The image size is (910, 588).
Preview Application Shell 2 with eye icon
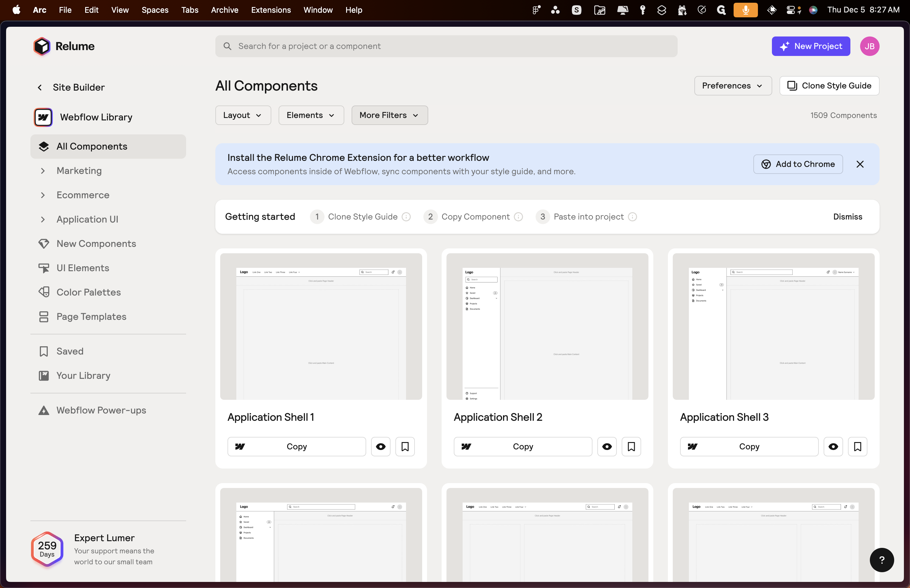coord(607,446)
